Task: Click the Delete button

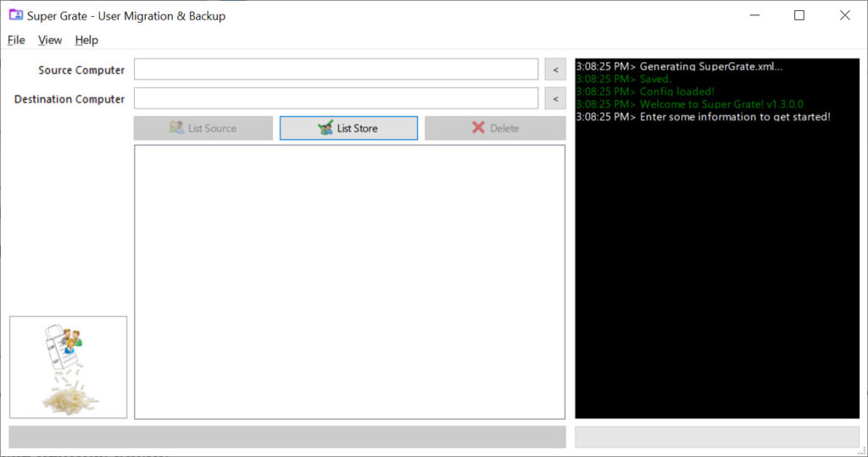Action: pyautogui.click(x=495, y=128)
